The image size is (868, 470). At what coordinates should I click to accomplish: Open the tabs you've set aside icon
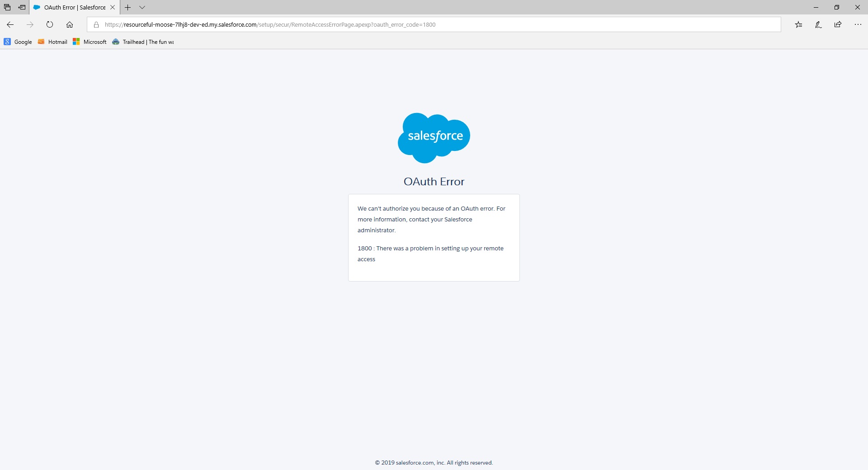pos(7,7)
